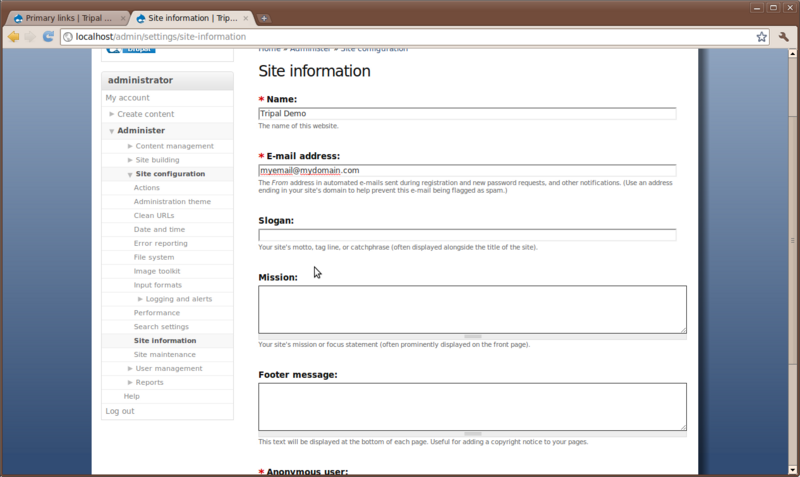800x477 pixels.
Task: Expand User management arrow
Action: [130, 368]
